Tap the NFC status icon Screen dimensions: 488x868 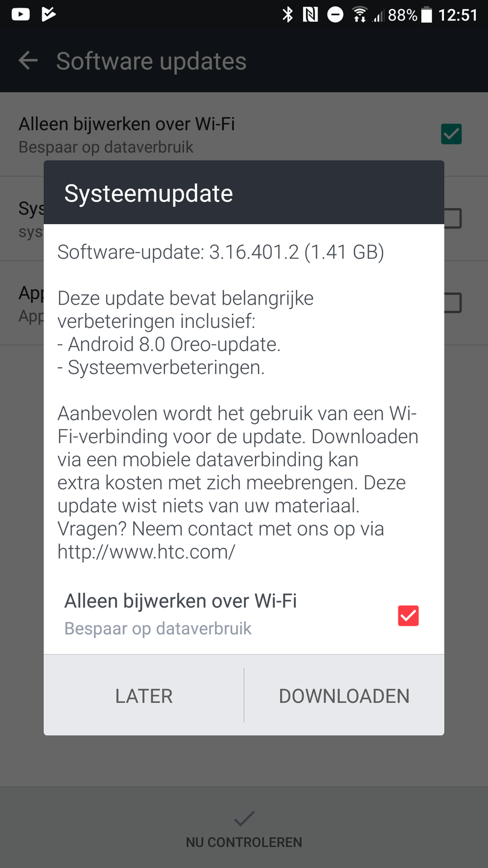pyautogui.click(x=310, y=15)
